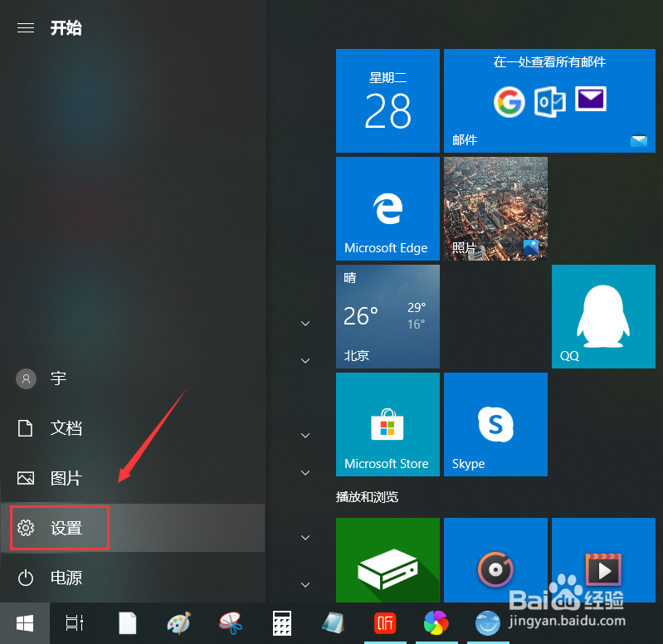Viewport: 663px width, 644px height.
Task: Click the gear icon next to 设置
Action: tap(26, 528)
